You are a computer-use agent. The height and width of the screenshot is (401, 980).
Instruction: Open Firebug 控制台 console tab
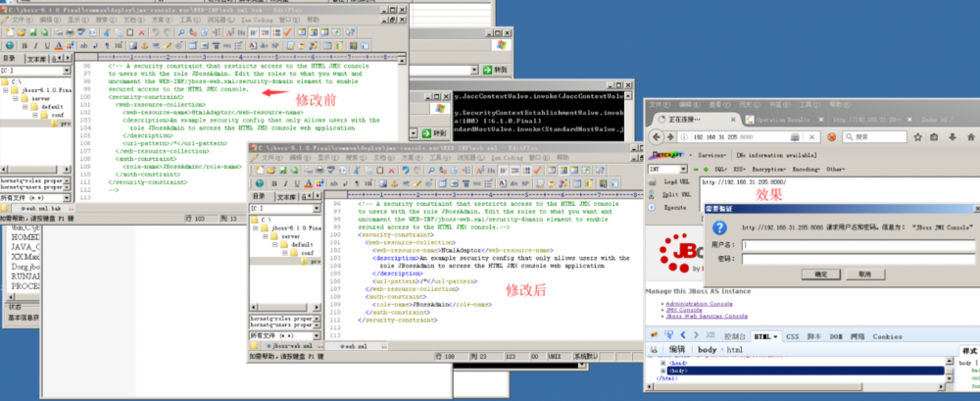pyautogui.click(x=734, y=336)
